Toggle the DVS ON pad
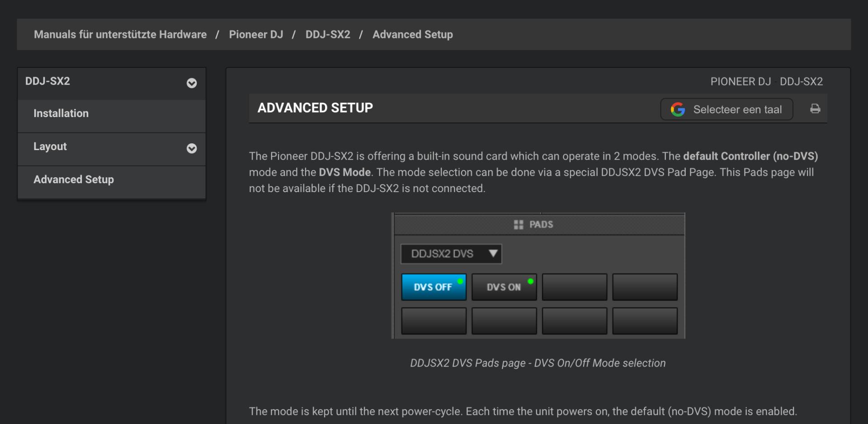868x424 pixels. coord(504,287)
